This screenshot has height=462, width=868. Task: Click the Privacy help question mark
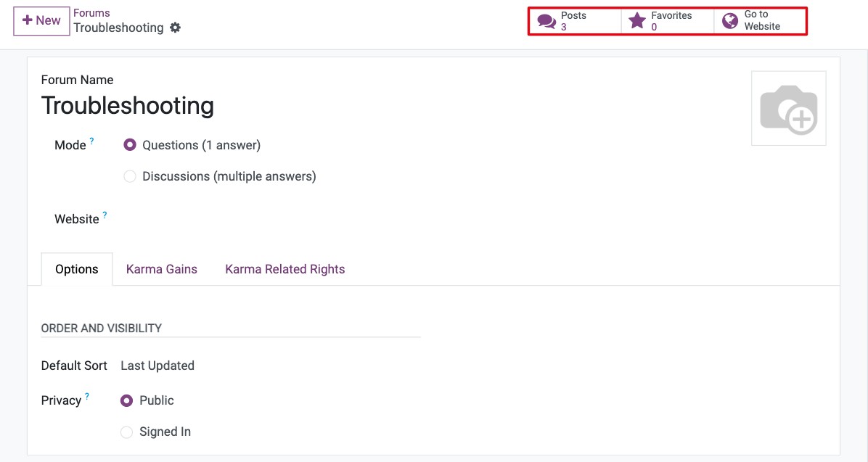(87, 396)
